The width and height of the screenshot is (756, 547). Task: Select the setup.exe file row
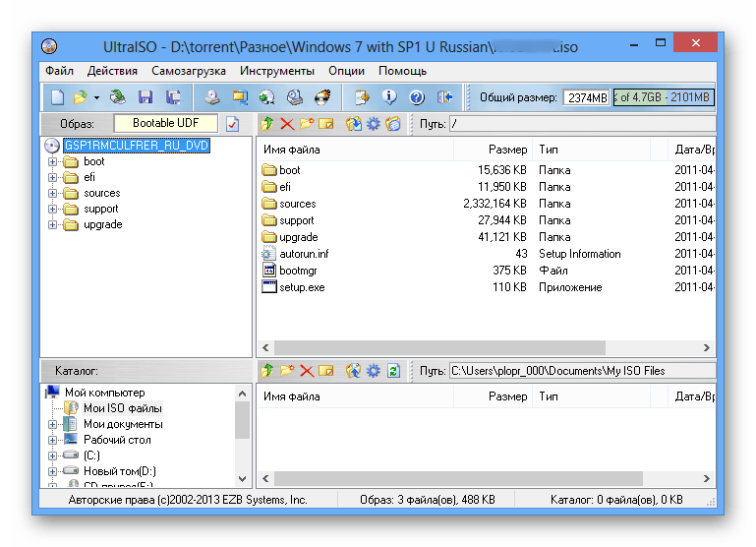[487, 287]
